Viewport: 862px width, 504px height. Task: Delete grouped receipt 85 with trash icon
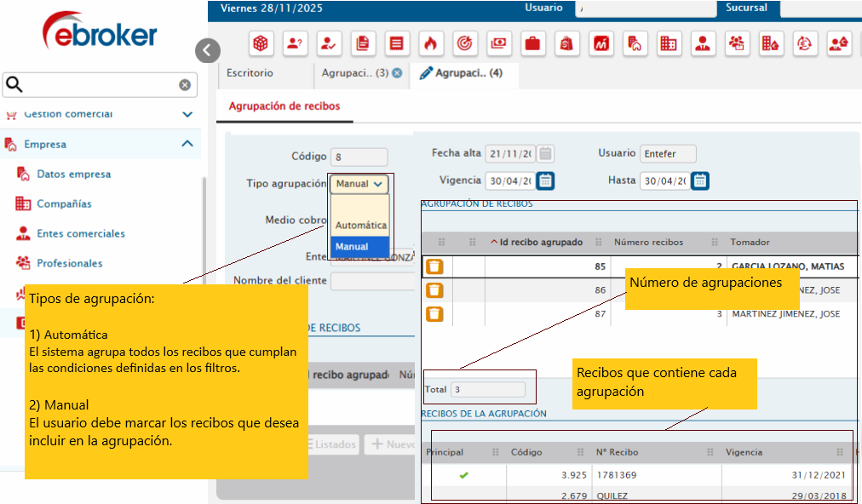[435, 266]
